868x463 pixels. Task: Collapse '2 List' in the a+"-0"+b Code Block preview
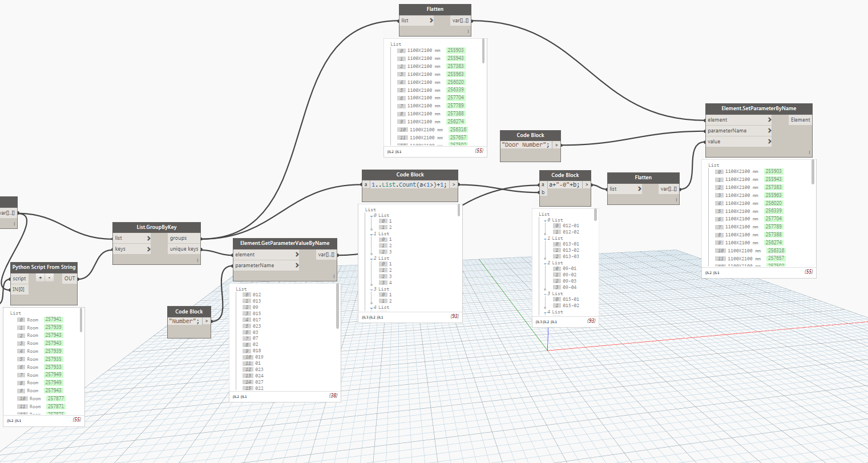click(x=545, y=263)
